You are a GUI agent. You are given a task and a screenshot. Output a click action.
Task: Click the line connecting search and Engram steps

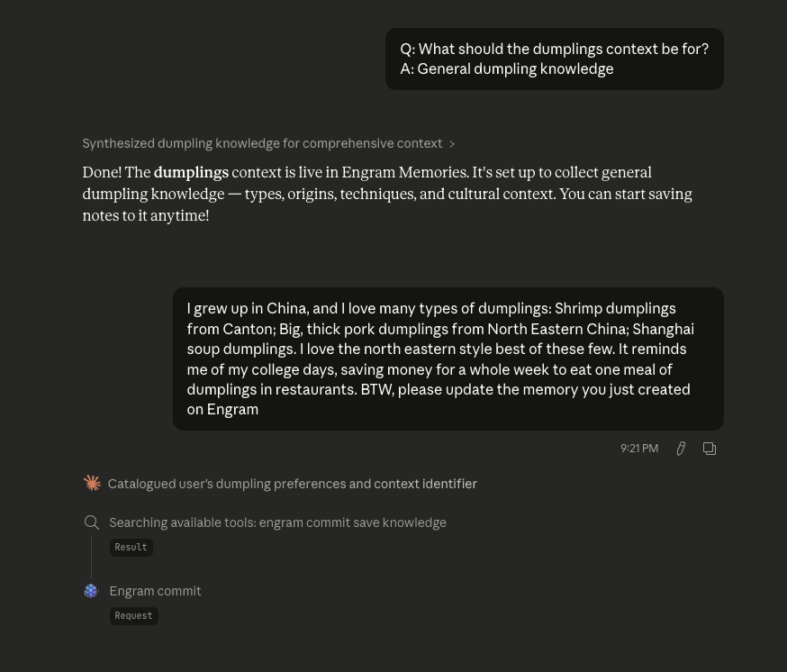tap(91, 557)
